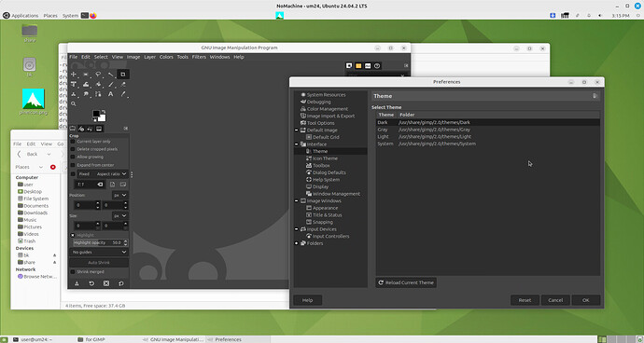Open the Aspect ratio dropdown

(111, 174)
